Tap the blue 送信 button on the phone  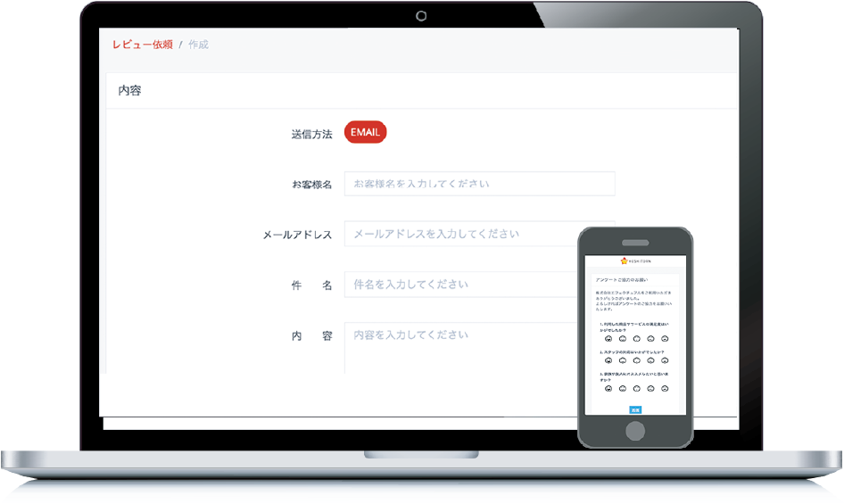pyautogui.click(x=635, y=409)
